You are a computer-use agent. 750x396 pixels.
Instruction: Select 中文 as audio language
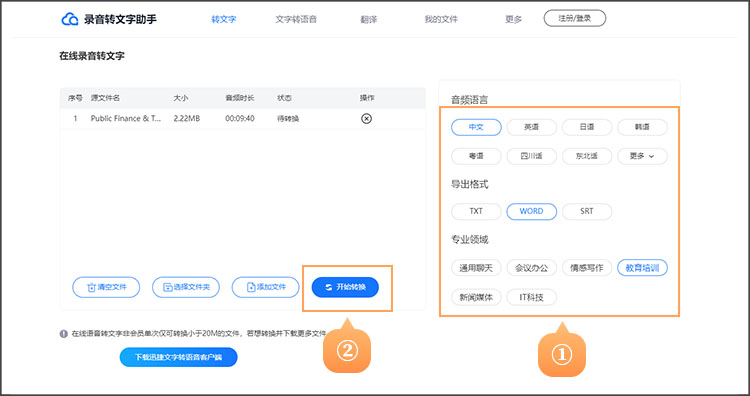point(476,127)
